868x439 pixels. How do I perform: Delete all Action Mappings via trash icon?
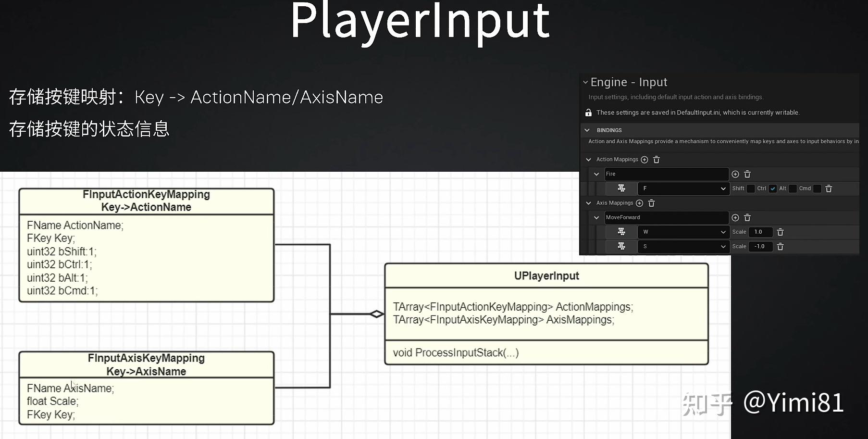coord(657,160)
